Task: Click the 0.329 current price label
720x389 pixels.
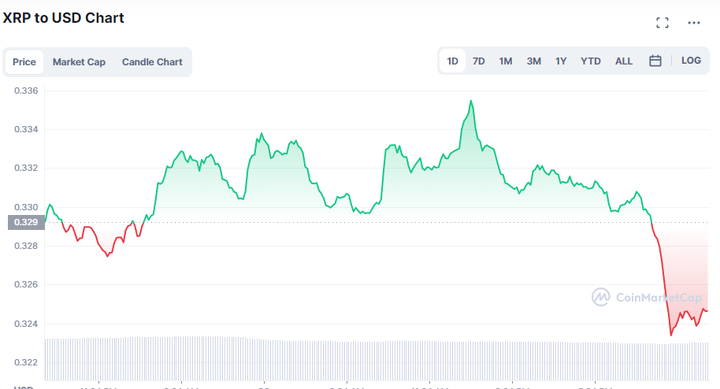Action: pyautogui.click(x=26, y=222)
